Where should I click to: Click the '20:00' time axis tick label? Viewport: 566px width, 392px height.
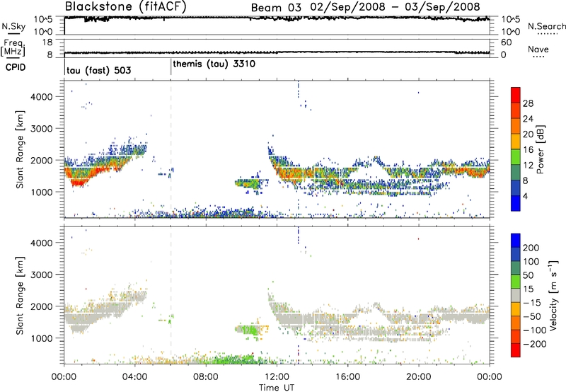point(419,376)
